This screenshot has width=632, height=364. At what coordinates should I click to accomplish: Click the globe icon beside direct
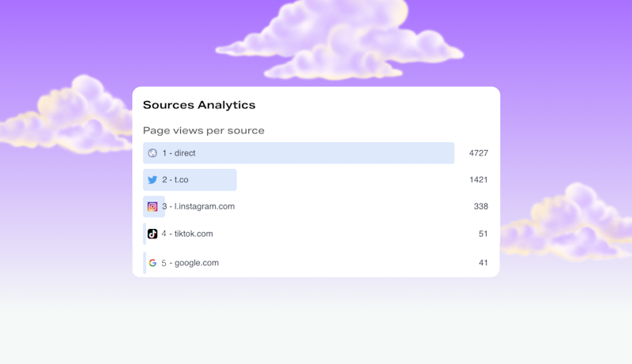pyautogui.click(x=152, y=153)
